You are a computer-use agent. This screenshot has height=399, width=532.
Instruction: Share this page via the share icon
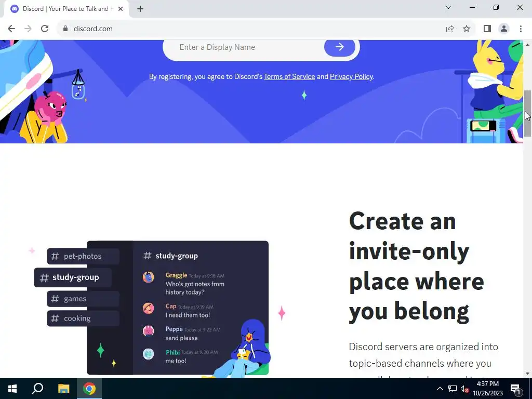point(450,29)
